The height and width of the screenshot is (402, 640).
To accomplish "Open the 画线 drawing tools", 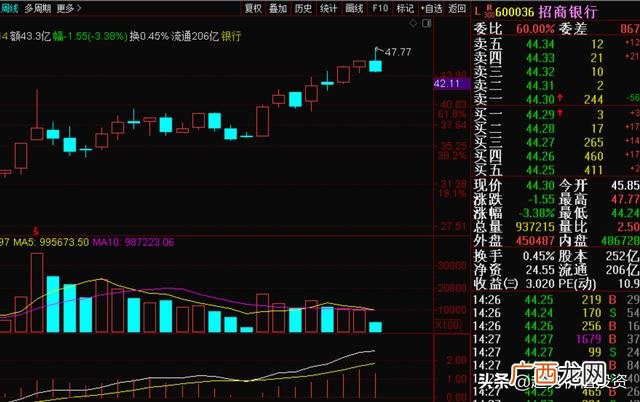I will click(354, 8).
